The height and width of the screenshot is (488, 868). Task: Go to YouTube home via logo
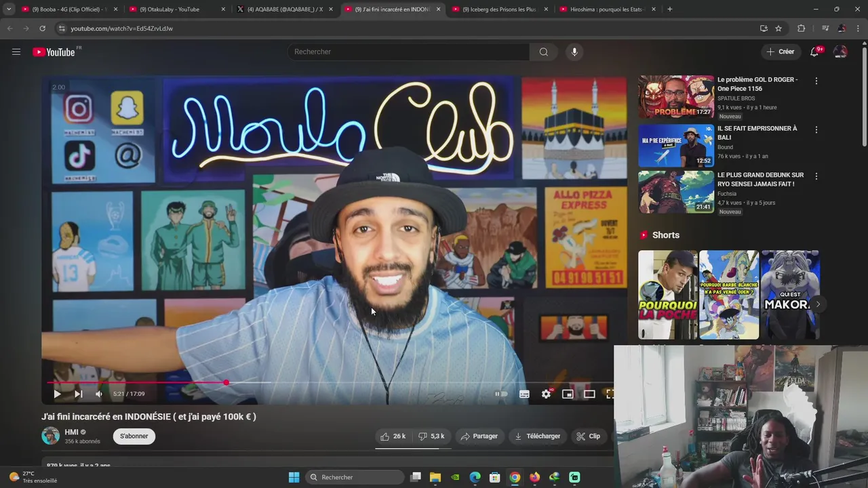(x=54, y=52)
